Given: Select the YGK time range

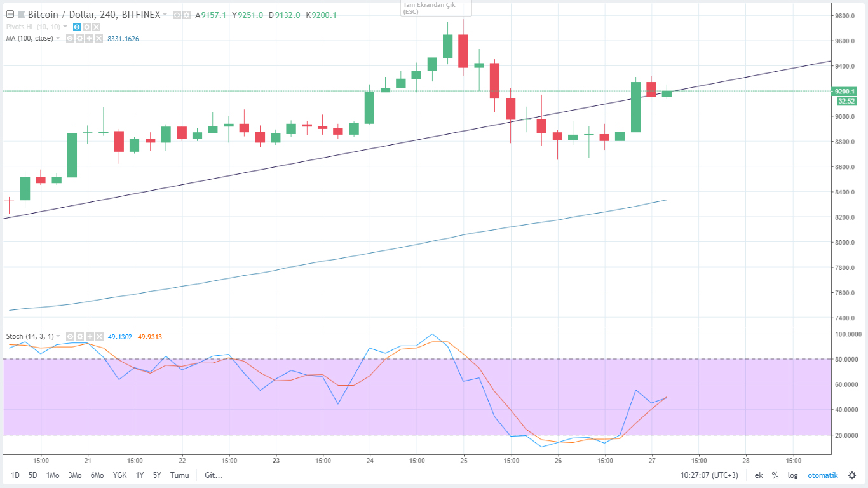Looking at the screenshot, I should pos(120,475).
